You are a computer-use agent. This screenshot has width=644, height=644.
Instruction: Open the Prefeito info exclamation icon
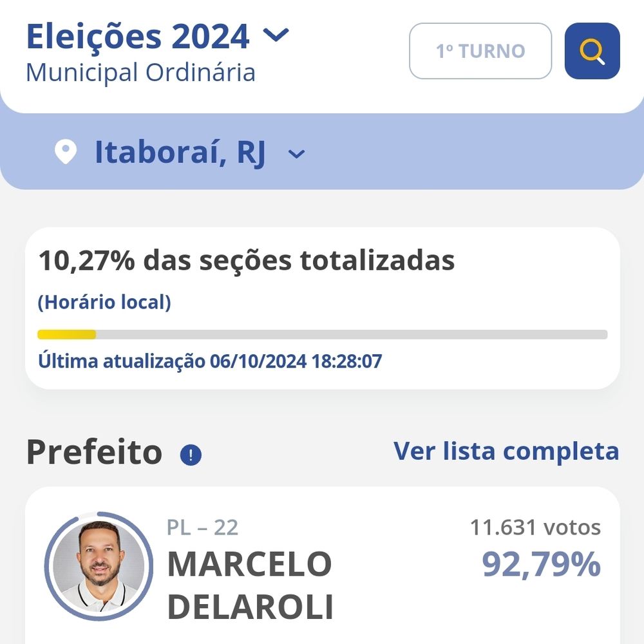pyautogui.click(x=191, y=455)
